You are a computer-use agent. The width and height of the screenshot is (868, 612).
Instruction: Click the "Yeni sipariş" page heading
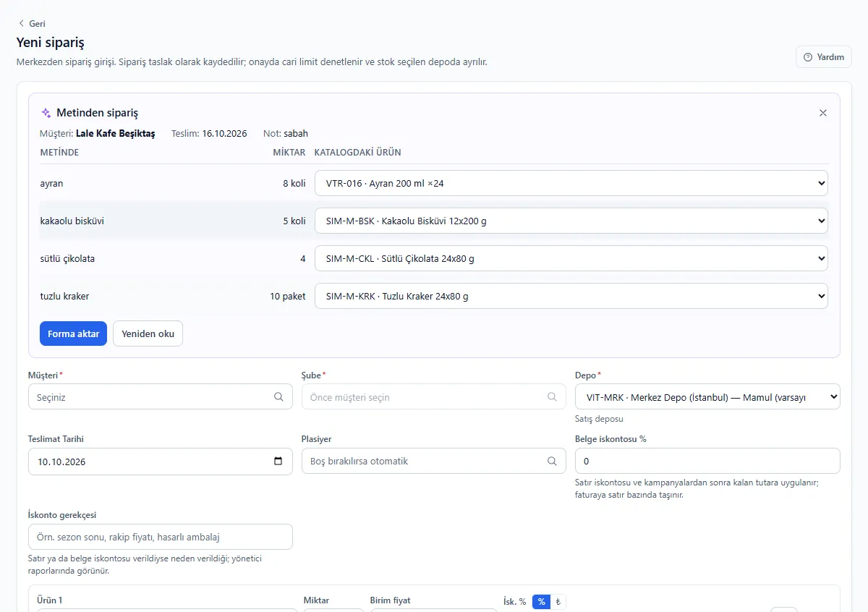pyautogui.click(x=51, y=43)
